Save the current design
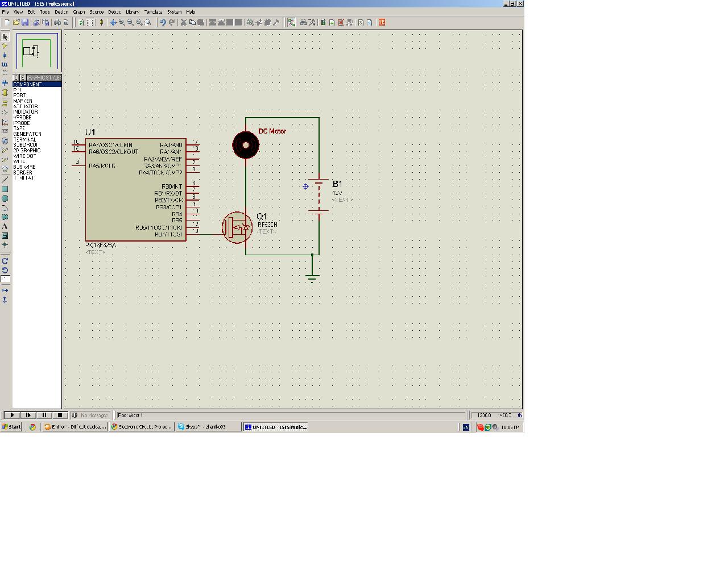Image resolution: width=728 pixels, height=582 pixels. click(25, 22)
